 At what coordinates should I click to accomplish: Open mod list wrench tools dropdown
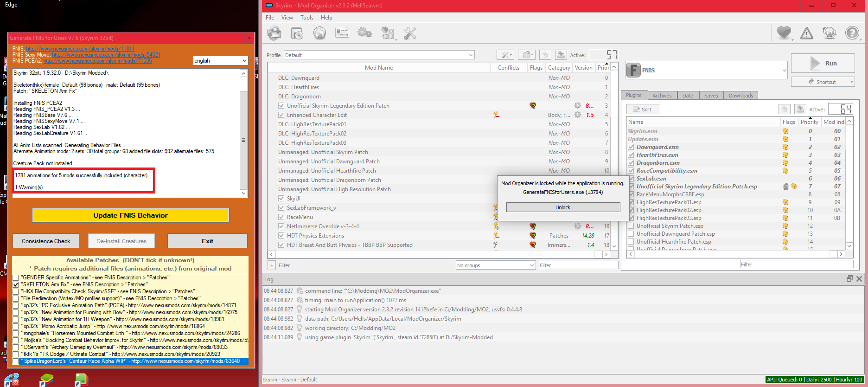coord(505,55)
